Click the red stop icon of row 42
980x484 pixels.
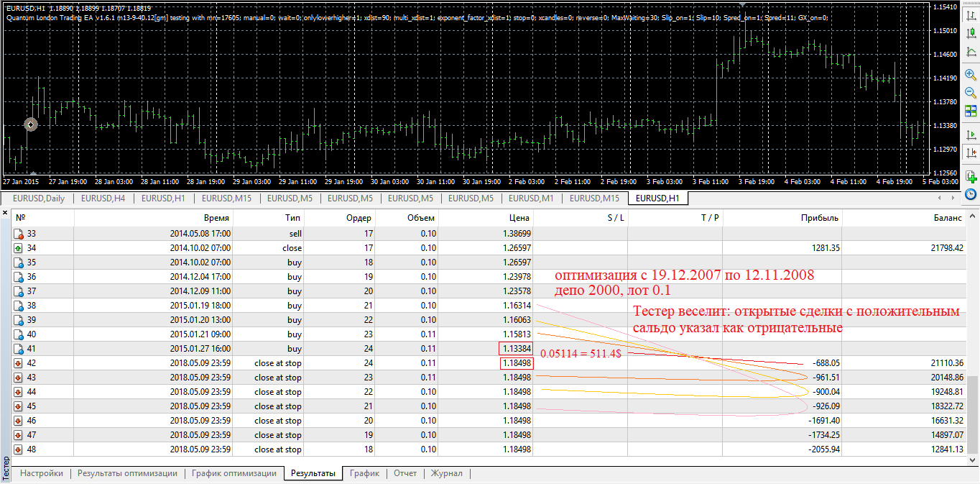(x=19, y=363)
